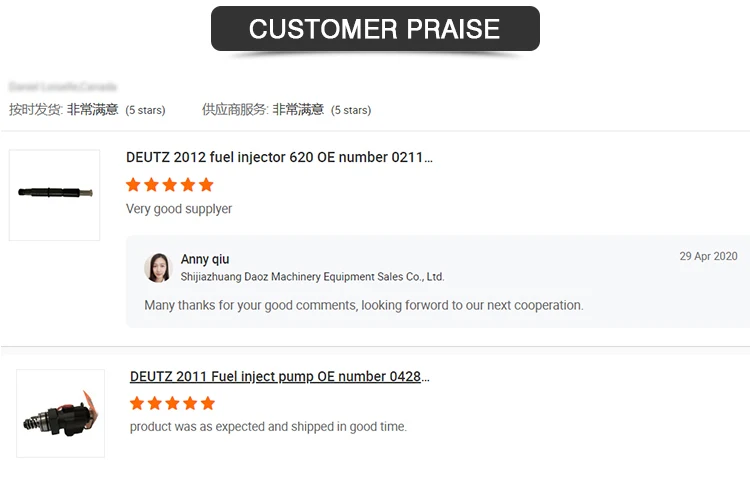
Task: Click Anny qiu's profile avatar
Action: click(x=158, y=267)
